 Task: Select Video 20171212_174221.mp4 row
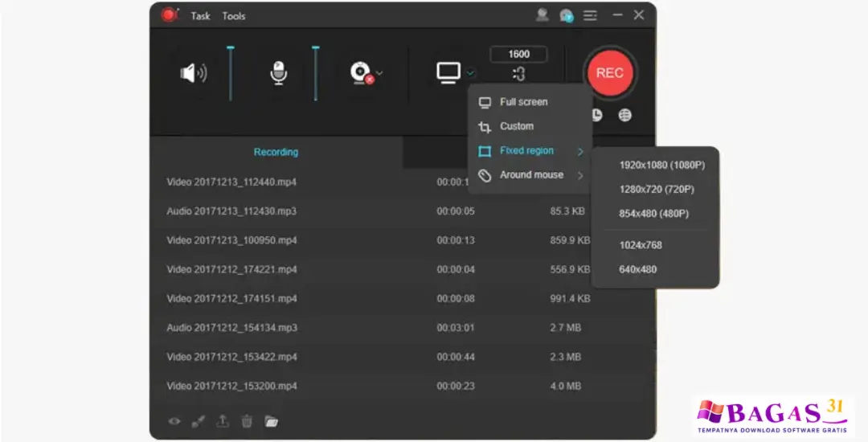pos(403,269)
